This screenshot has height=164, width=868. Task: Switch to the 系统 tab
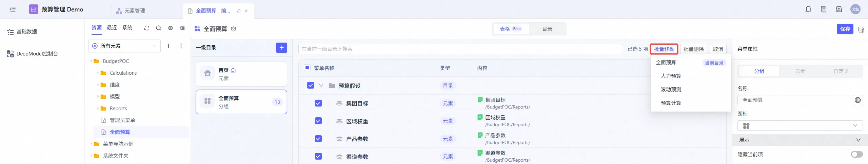coord(127,28)
